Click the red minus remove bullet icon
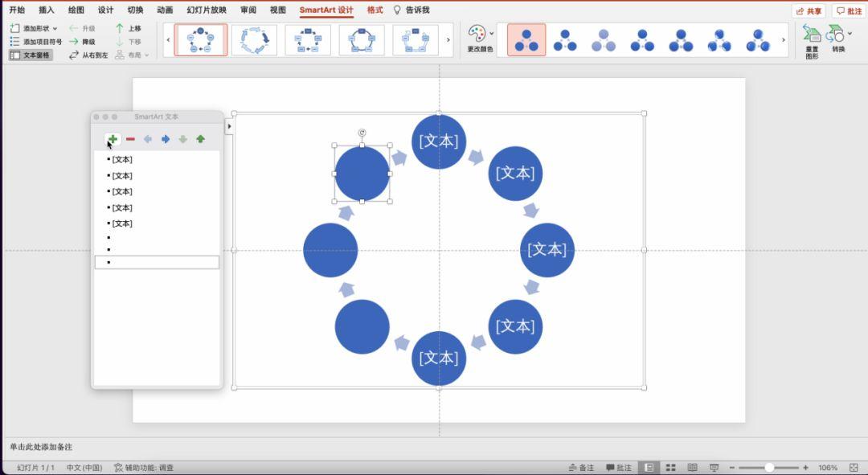 click(x=130, y=139)
